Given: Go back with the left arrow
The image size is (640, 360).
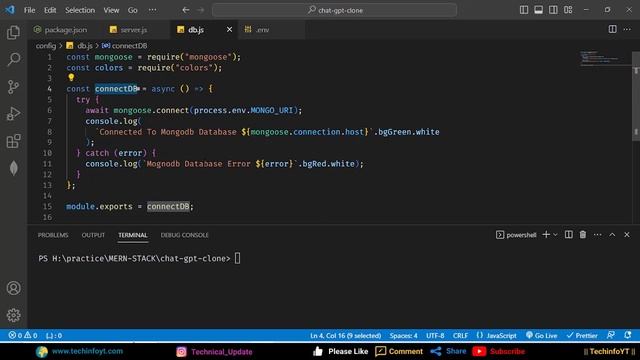Looking at the screenshot, I should point(186,10).
